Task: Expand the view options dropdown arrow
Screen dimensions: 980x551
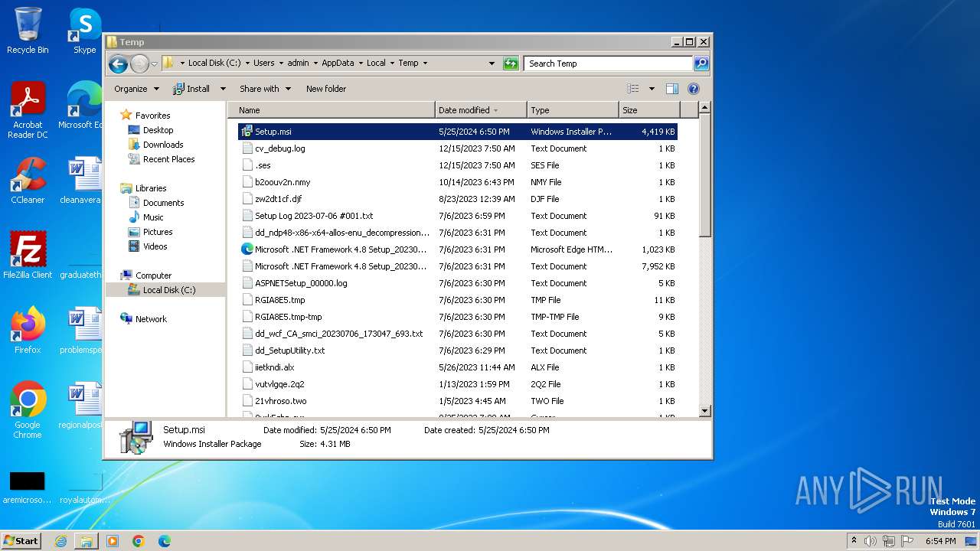Action: (x=652, y=89)
